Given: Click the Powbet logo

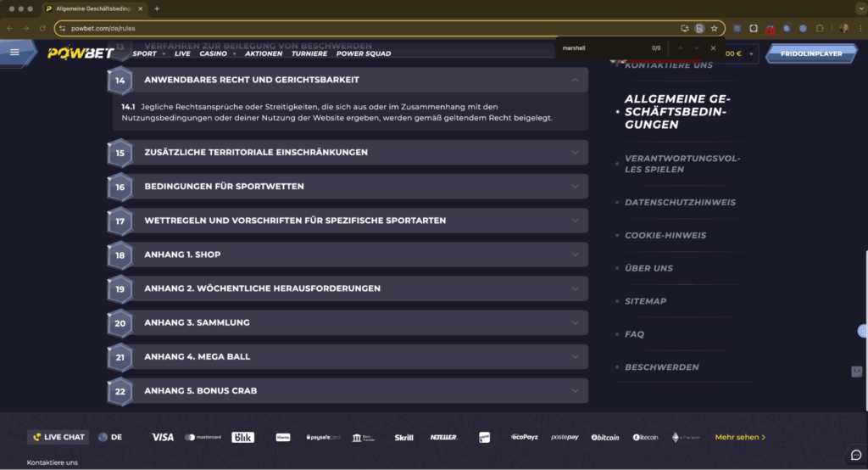Looking at the screenshot, I should click(x=81, y=53).
